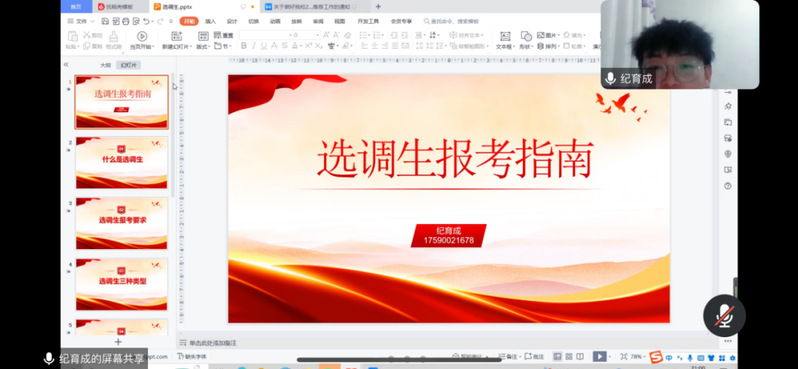
Task: Open the 插入 ribbon tab
Action: pos(210,21)
